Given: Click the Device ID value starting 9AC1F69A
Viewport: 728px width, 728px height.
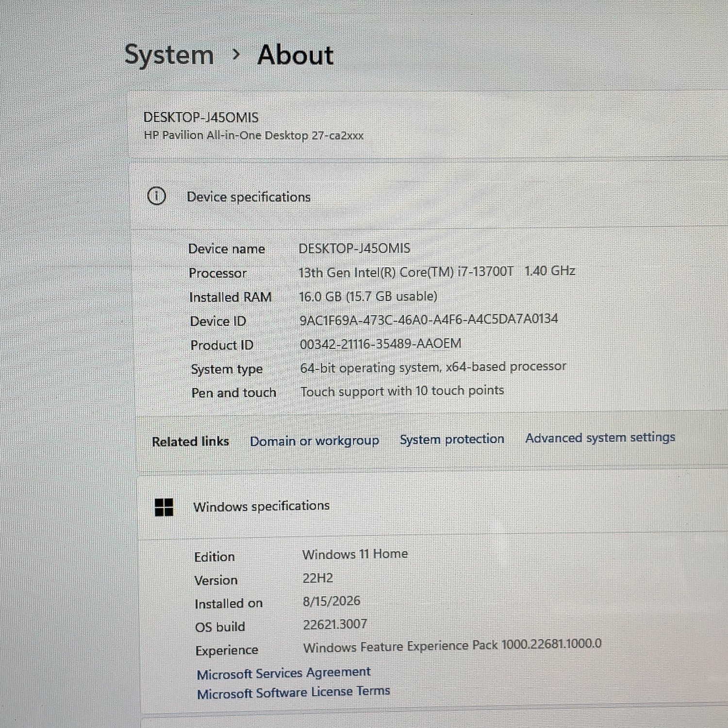Looking at the screenshot, I should [429, 319].
